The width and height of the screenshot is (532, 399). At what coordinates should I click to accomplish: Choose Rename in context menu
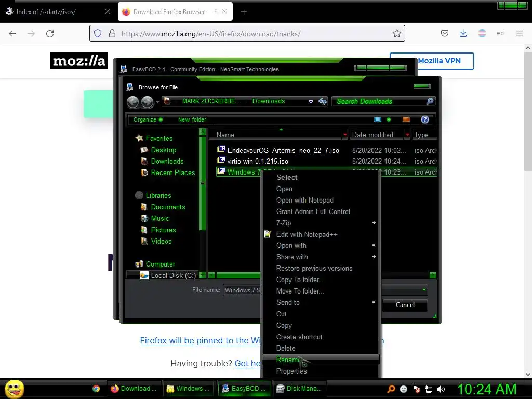pyautogui.click(x=320, y=360)
